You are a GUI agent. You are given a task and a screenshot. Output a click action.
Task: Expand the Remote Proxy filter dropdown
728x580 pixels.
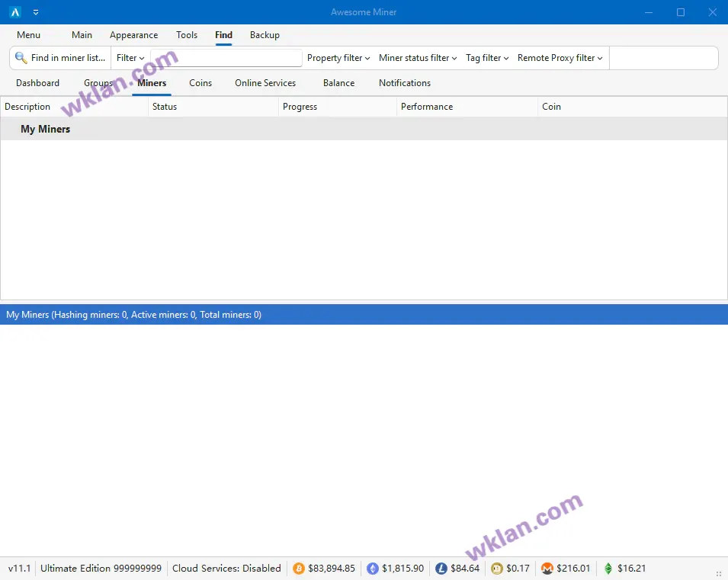point(560,58)
